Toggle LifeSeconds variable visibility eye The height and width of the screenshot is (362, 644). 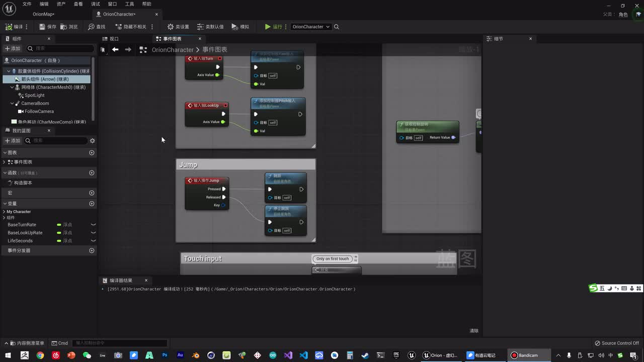93,241
